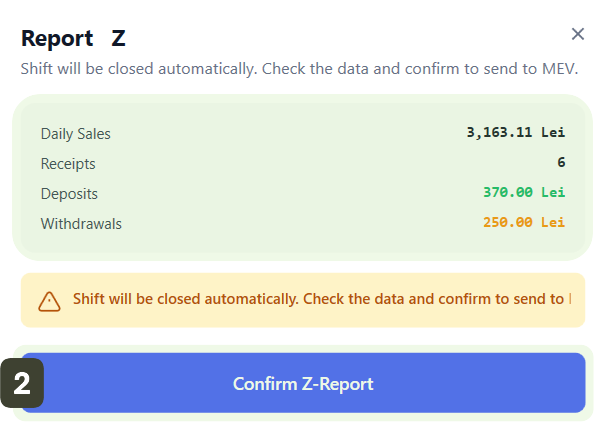This screenshot has width=605, height=437.
Task: Click the orange warning triangle icon
Action: (x=49, y=301)
